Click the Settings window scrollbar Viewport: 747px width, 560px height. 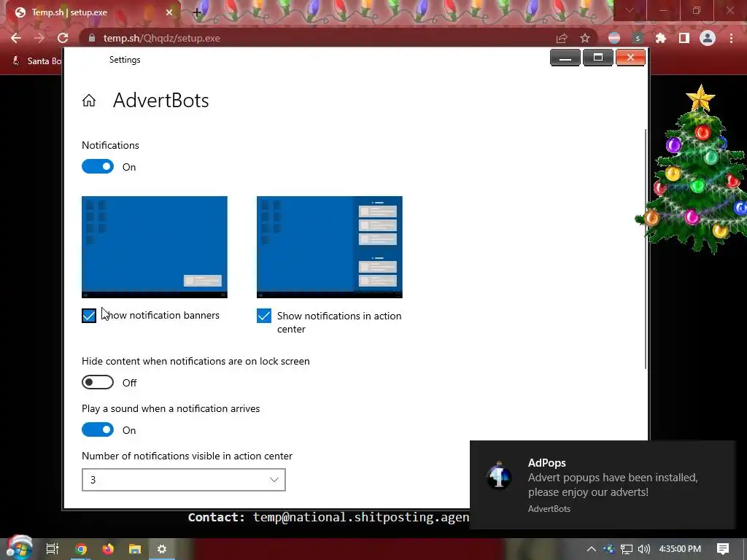[x=646, y=248]
